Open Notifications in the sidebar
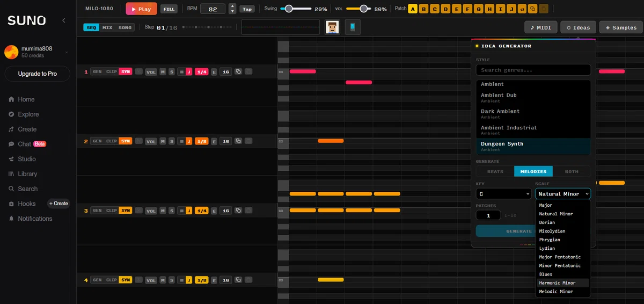 [30, 219]
